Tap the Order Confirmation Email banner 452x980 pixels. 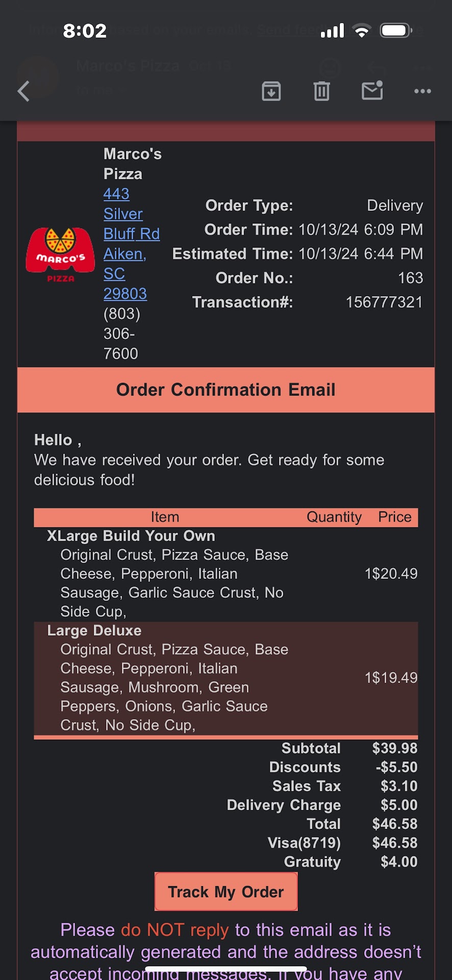coord(225,390)
